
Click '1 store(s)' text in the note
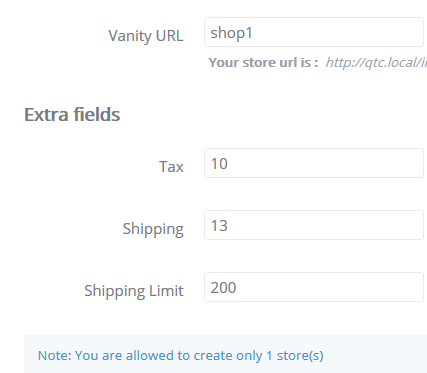[295, 356]
